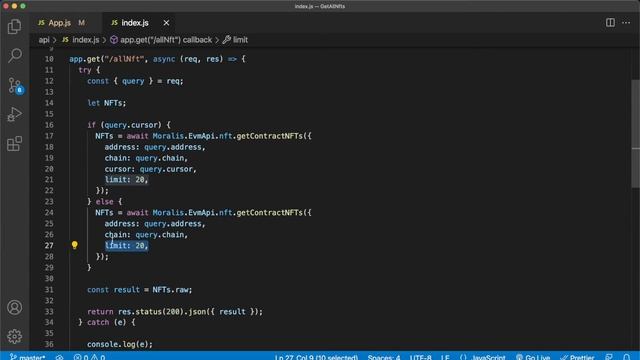Open the app.get("/allNft") callback breadcrumb
The width and height of the screenshot is (640, 360).
coord(161,40)
